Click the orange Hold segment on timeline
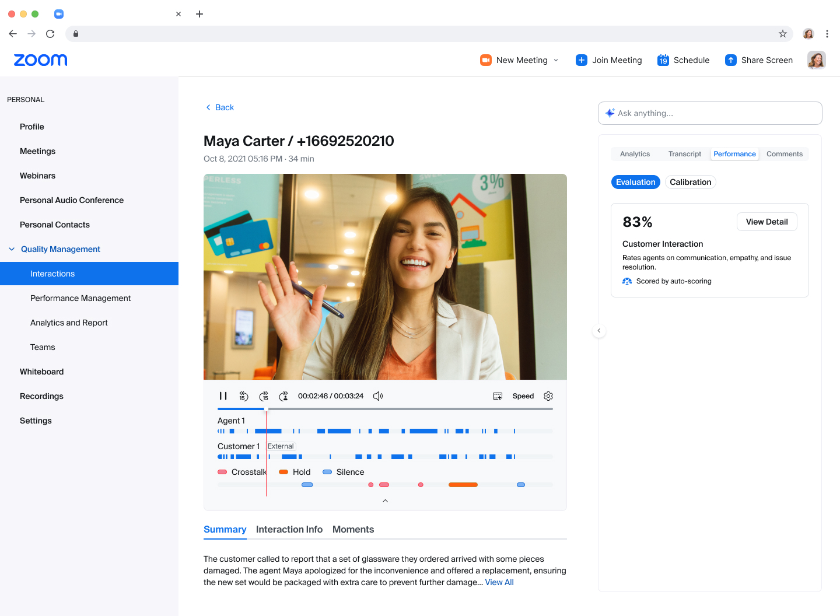 [463, 485]
